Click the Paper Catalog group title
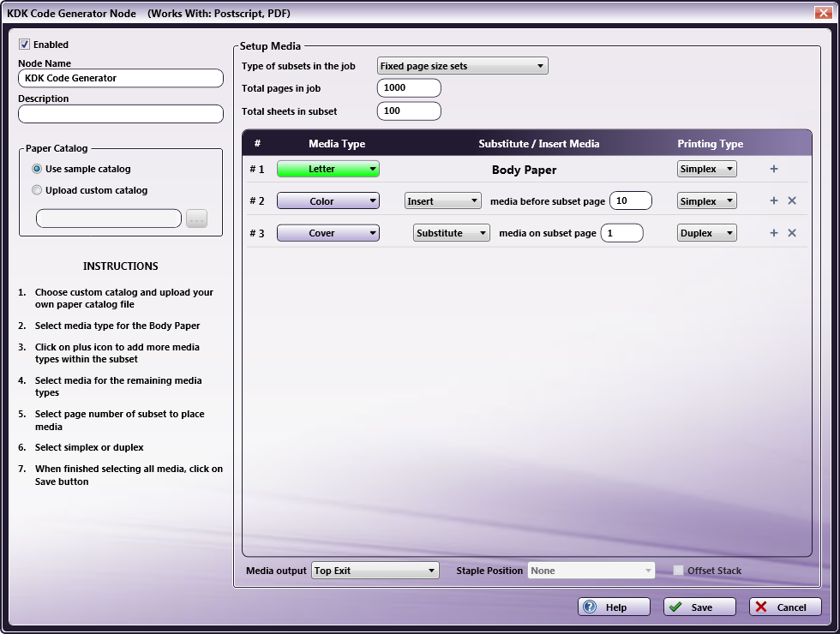This screenshot has width=840, height=634. [57, 148]
